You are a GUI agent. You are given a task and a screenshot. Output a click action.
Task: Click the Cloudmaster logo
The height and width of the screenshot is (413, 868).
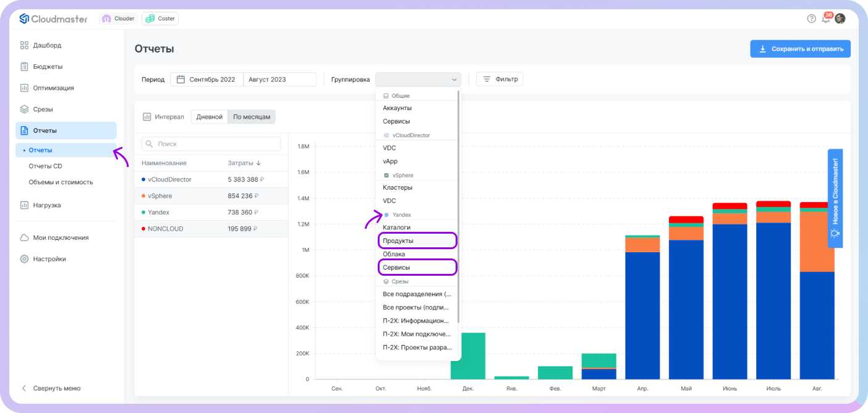pyautogui.click(x=53, y=19)
